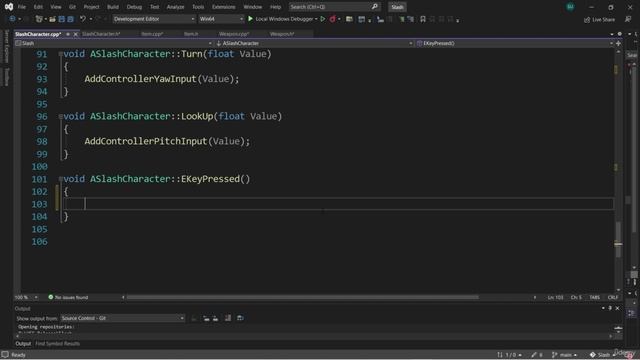The width and height of the screenshot is (640, 360).
Task: Click the toolbar icon right of Find in Files
Action: [361, 19]
